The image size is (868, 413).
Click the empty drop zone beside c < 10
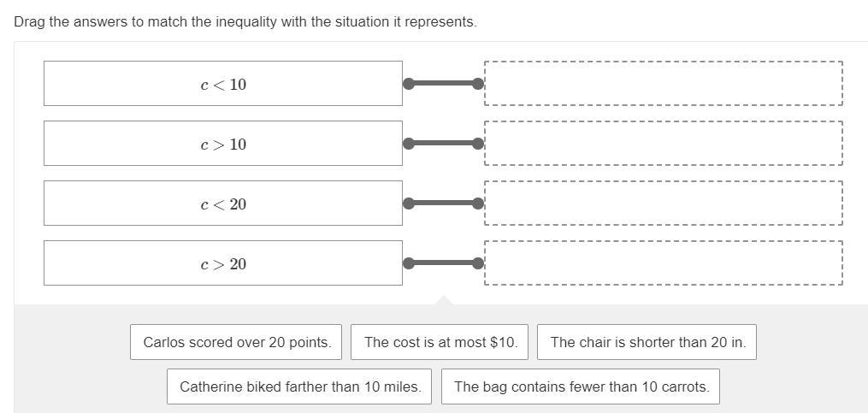click(x=664, y=84)
